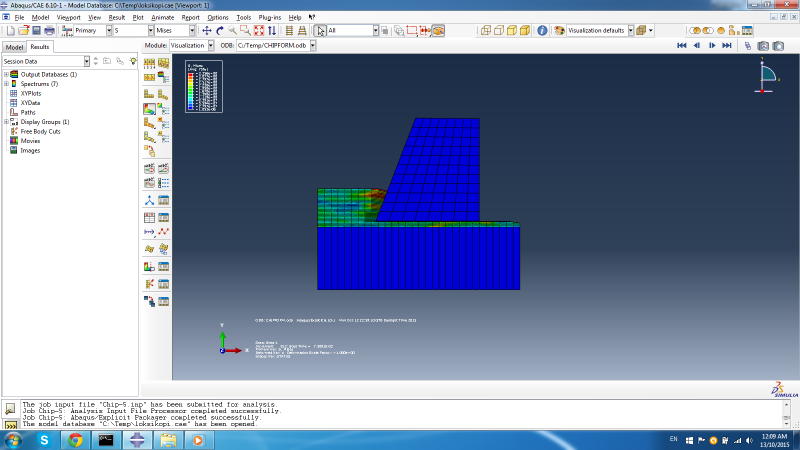Plot contours on deformed shape
800x450 pixels.
149,109
